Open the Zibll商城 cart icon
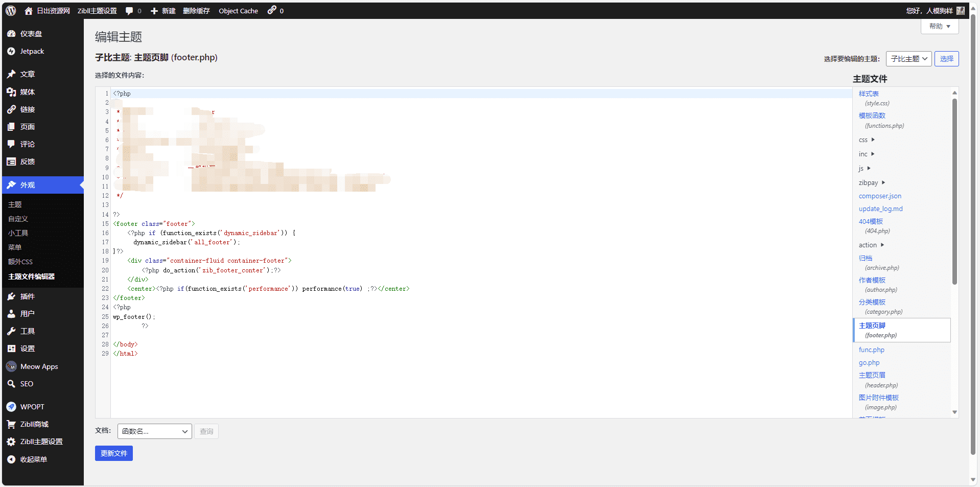The width and height of the screenshot is (980, 487). 11,424
